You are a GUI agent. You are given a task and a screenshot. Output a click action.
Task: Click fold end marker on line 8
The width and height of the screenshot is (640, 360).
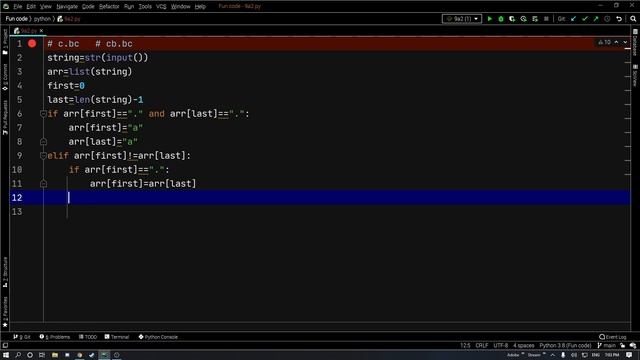tap(43, 142)
